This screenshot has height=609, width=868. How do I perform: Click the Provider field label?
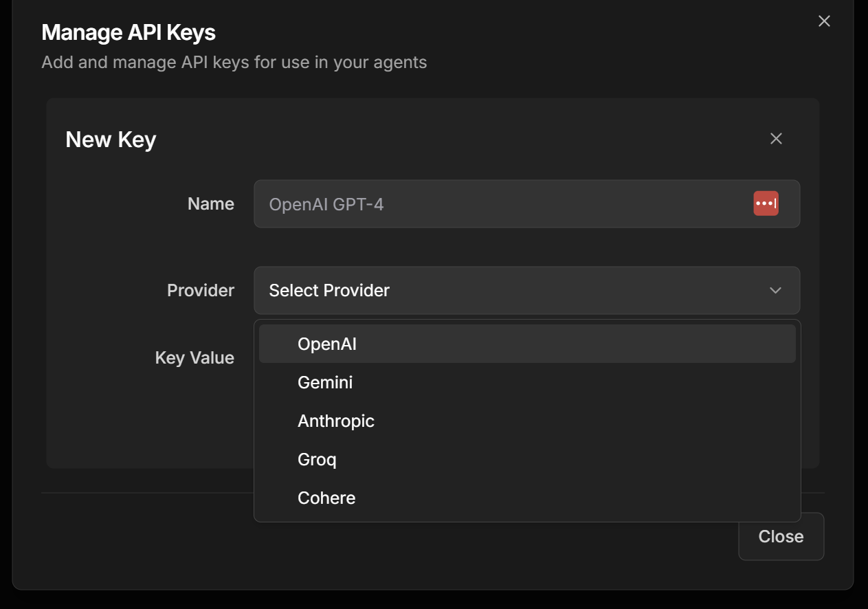tap(201, 290)
